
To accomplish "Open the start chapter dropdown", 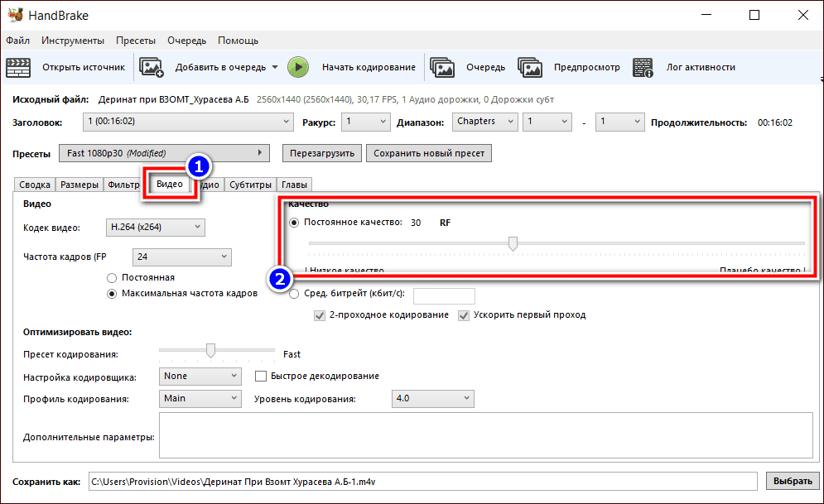I will pos(547,122).
